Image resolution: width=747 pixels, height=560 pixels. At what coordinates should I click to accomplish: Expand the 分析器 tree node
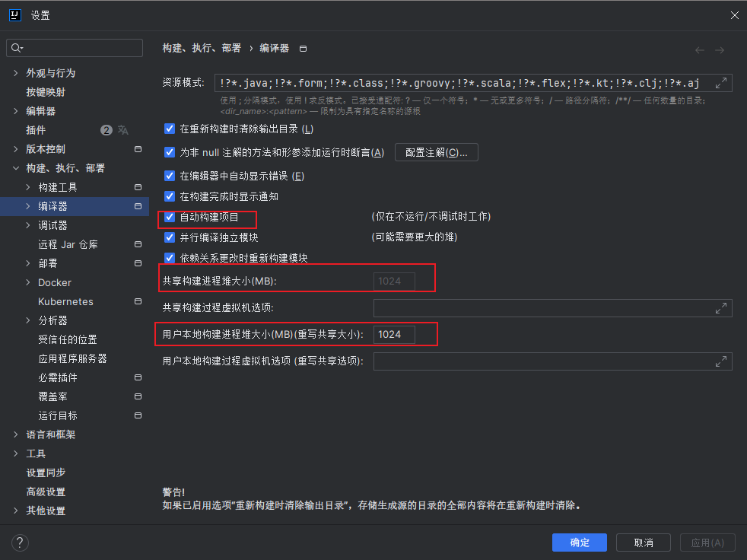coord(28,321)
